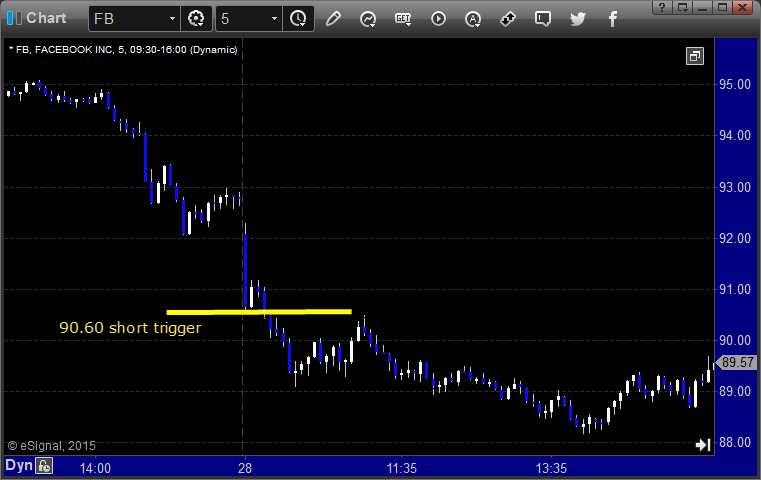Open the help question mark button

[x=662, y=7]
